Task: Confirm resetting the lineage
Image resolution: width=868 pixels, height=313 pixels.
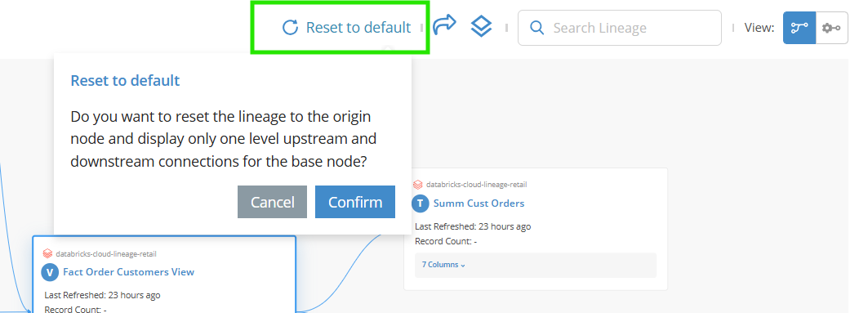Action: point(355,202)
